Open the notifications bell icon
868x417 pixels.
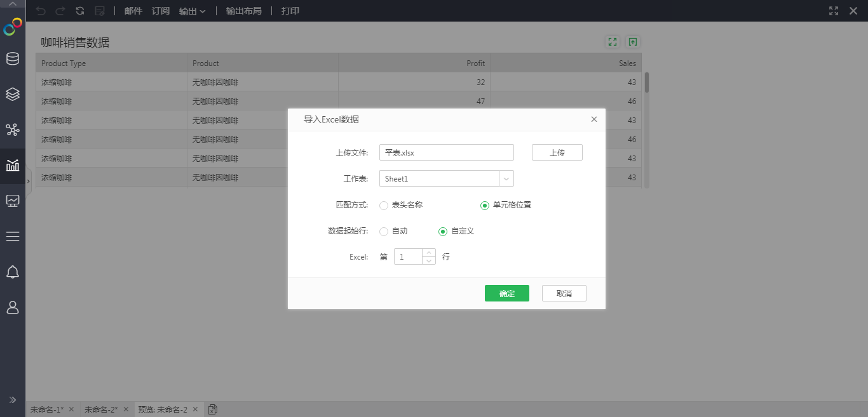(x=13, y=272)
